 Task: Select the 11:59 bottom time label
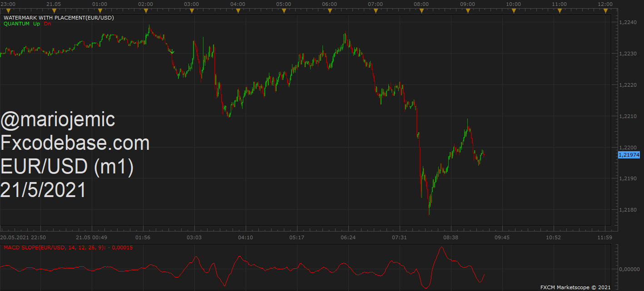pyautogui.click(x=604, y=237)
